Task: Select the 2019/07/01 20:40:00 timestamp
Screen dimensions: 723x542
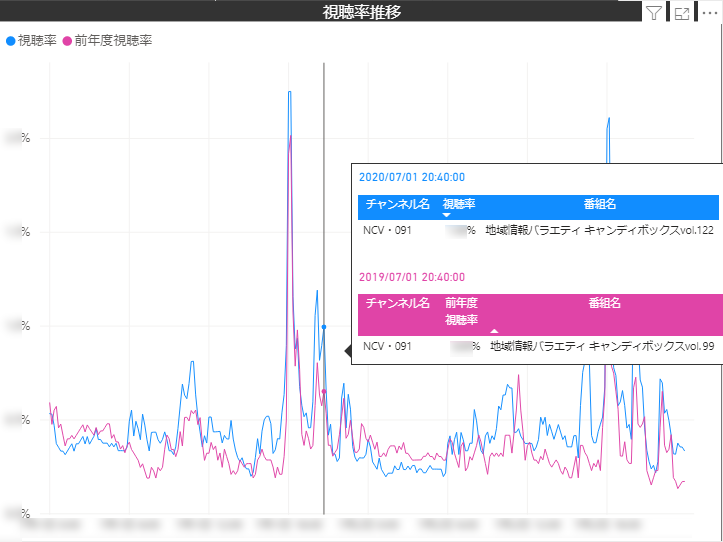Action: pyautogui.click(x=412, y=277)
